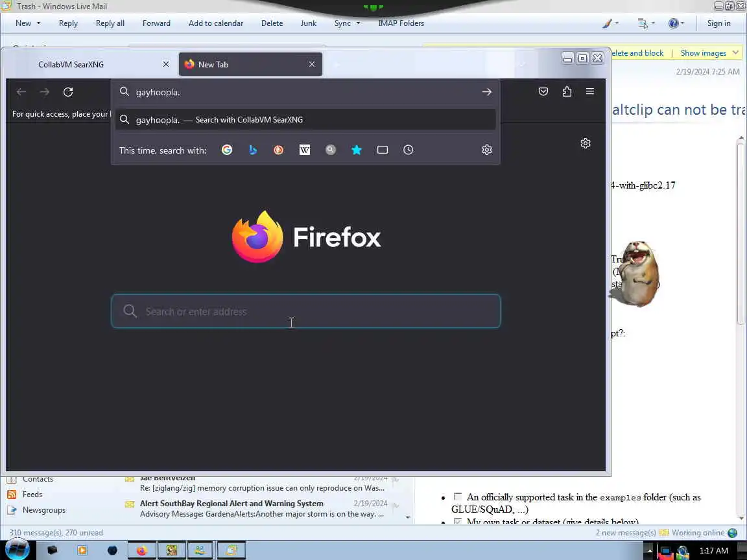This screenshot has height=560, width=747.
Task: Click the gayhoopla. address bar field
Action: (305, 92)
